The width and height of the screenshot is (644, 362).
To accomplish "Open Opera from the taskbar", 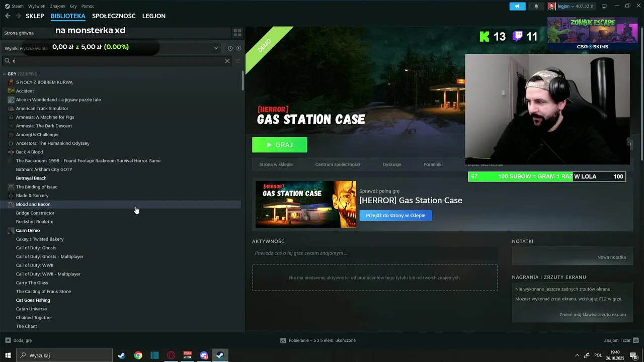I will tap(171, 355).
